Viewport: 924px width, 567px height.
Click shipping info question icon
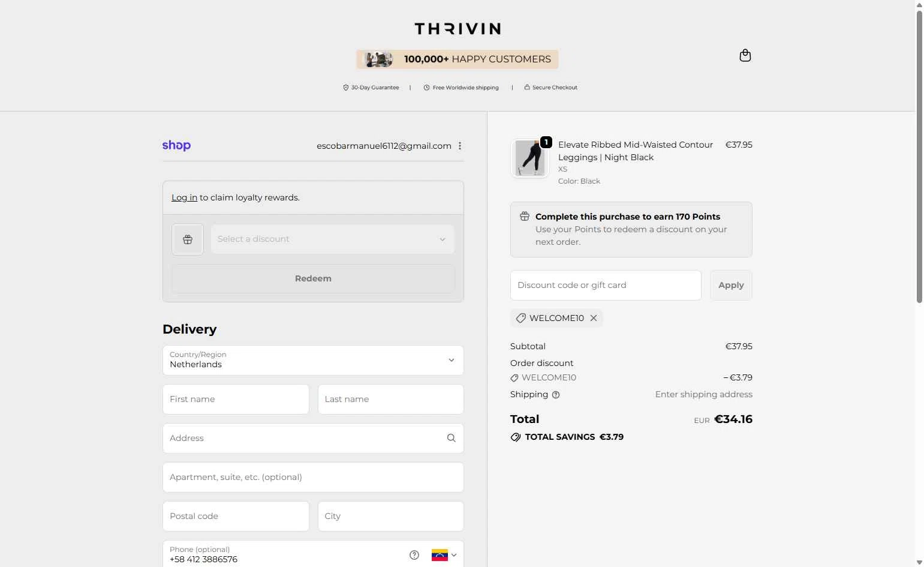click(x=556, y=395)
